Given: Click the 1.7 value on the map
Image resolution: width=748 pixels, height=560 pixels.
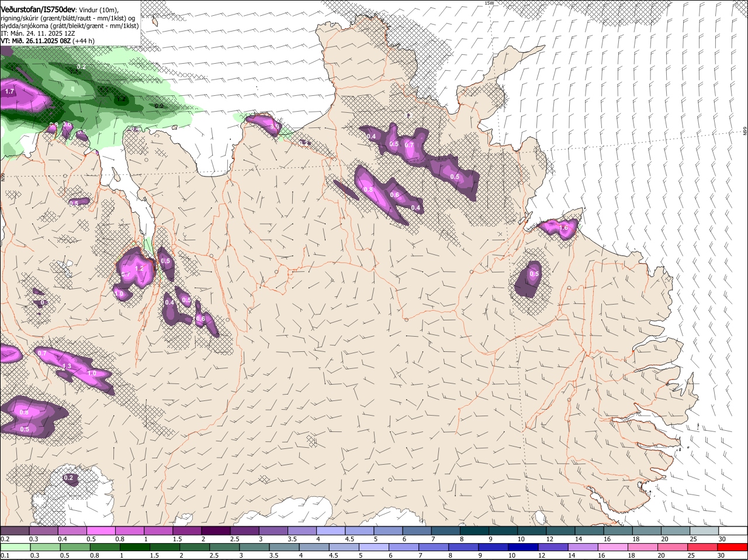Looking at the screenshot, I should click(9, 91).
